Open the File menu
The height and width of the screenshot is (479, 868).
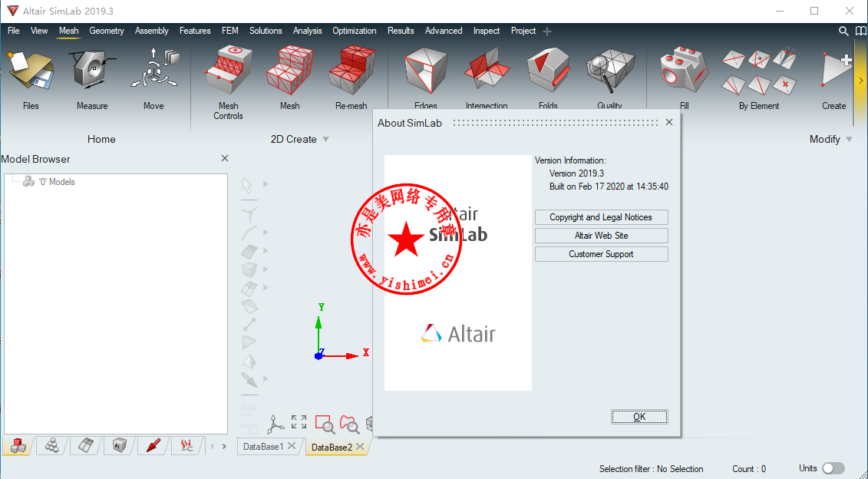pos(14,31)
